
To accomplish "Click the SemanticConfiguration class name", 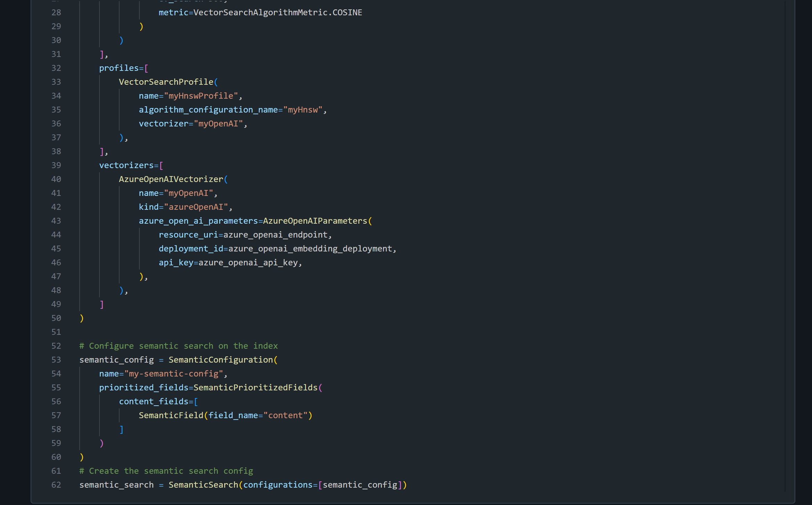I will (x=220, y=360).
